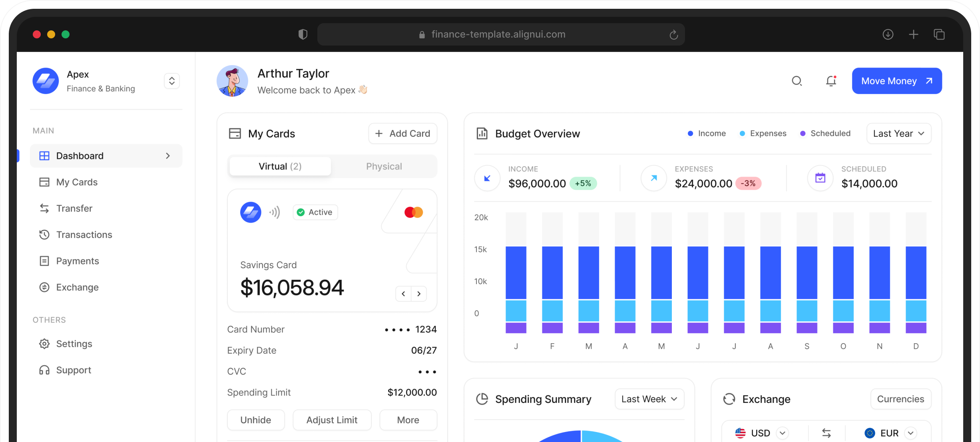Screen dimensions: 980x442
Task: Open notifications bell icon
Action: (x=831, y=81)
